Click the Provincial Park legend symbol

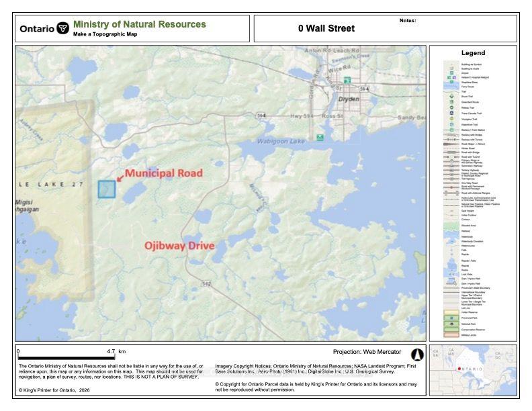(x=451, y=318)
